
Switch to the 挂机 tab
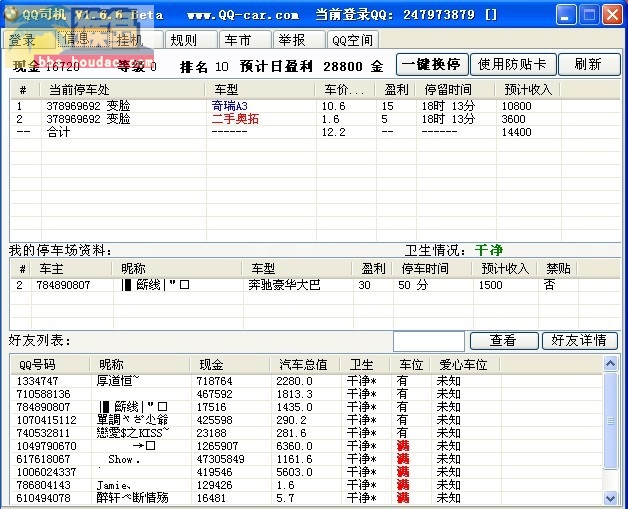click(136, 40)
